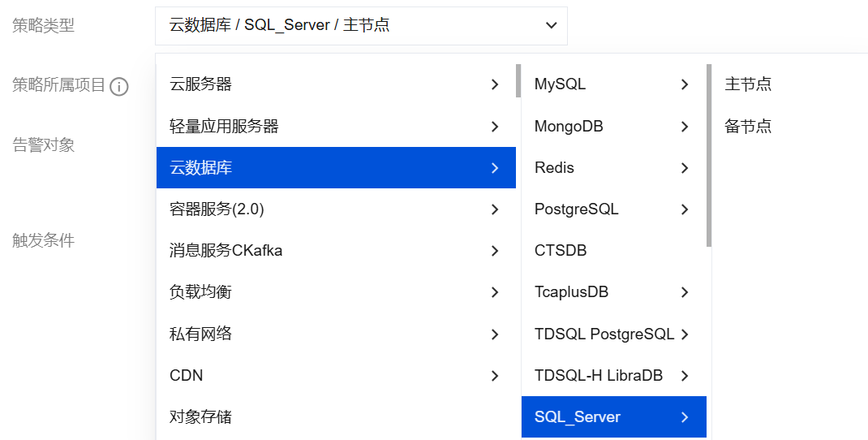
Task: Select 主节点 node option
Action: coord(748,84)
